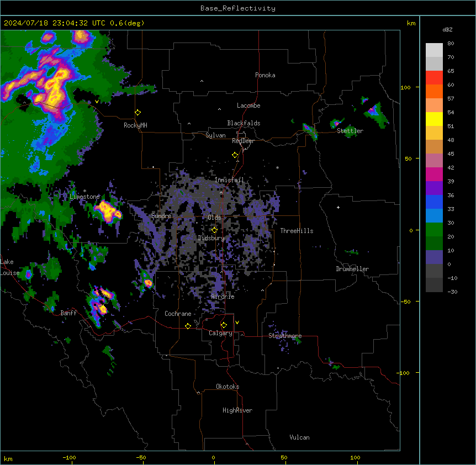Pick the bright green swatch below 30 dBZ
Screen dimensions: 476x465
(434, 230)
